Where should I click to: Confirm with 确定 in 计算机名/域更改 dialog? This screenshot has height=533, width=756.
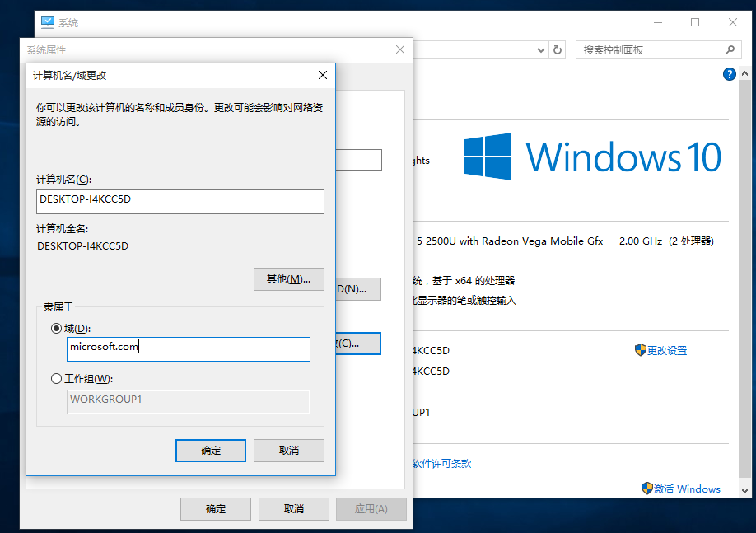coord(211,451)
